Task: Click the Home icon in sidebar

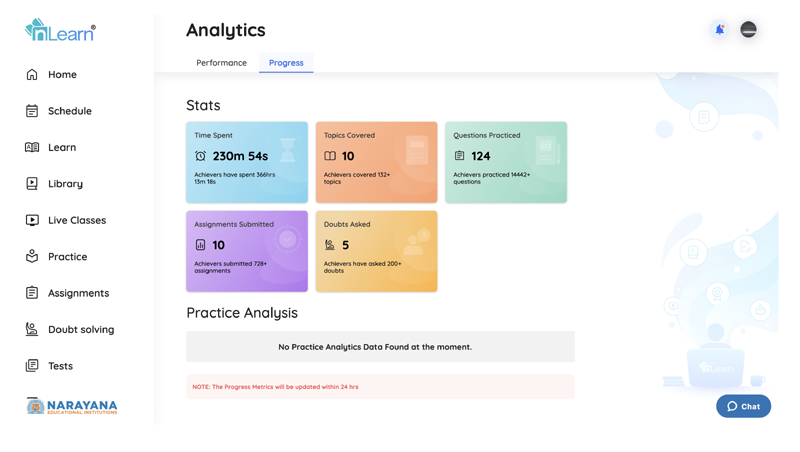Action: 32,75
